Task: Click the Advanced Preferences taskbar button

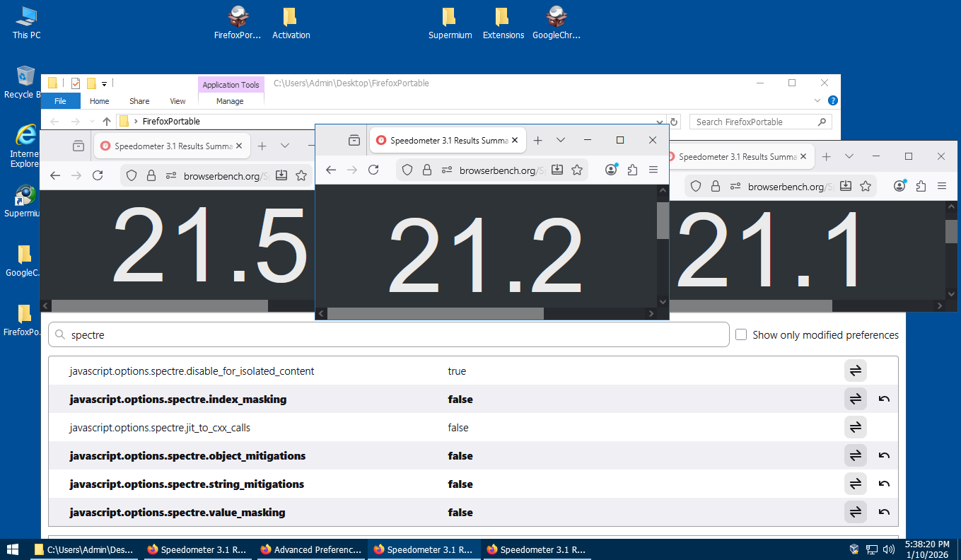Action: coord(310,549)
